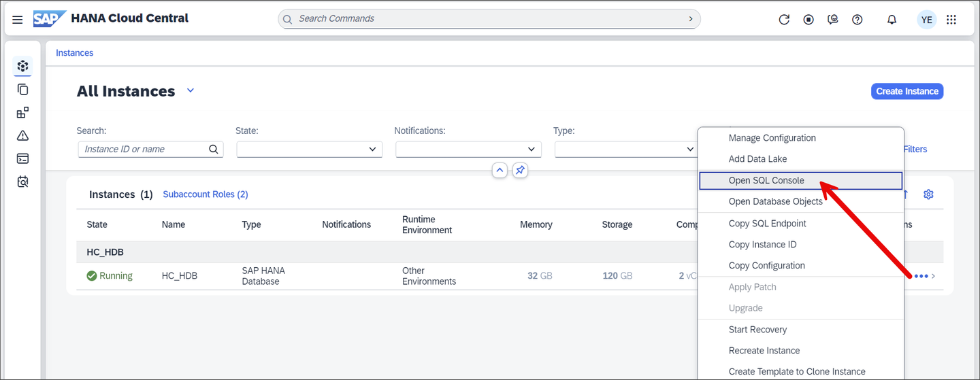Screen dimensions: 980x380
Task: Click the search magnifier in Instance ID field
Action: 213,149
